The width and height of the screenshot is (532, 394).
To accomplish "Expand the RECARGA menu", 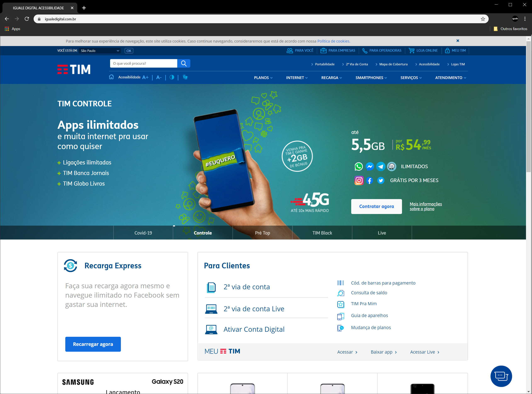I will tap(332, 78).
